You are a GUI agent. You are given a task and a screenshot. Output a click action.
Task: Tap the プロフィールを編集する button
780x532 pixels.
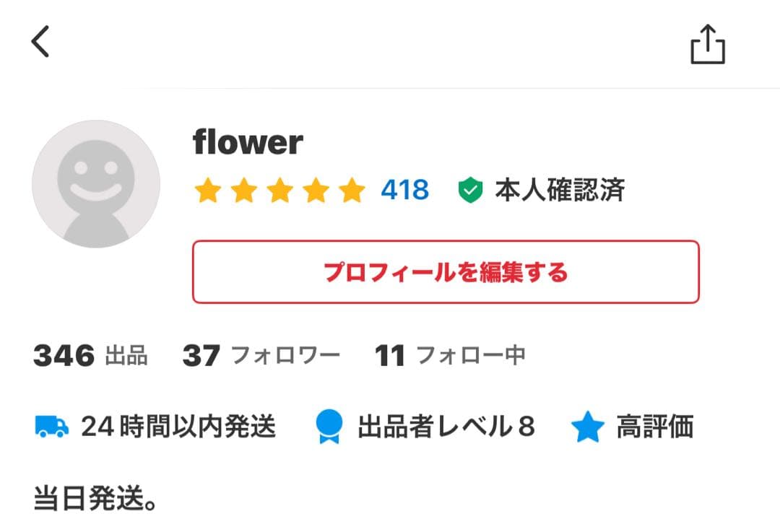(446, 273)
